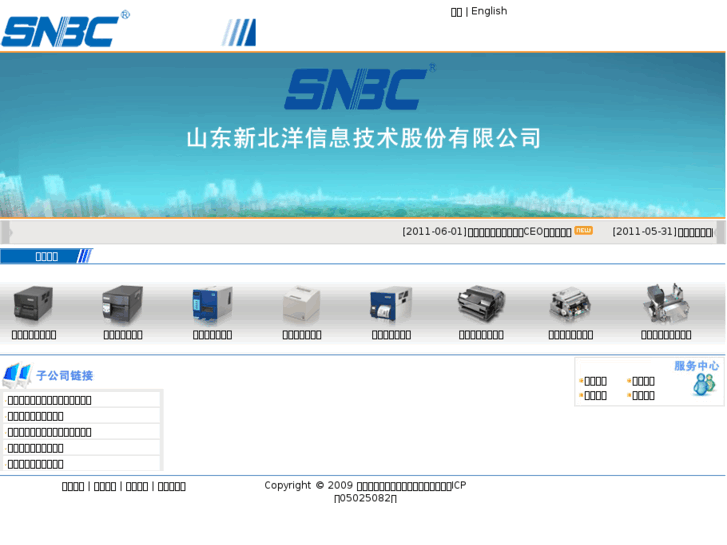Open the third blue label printer thumbnail
The height and width of the screenshot is (545, 727).
[212, 304]
